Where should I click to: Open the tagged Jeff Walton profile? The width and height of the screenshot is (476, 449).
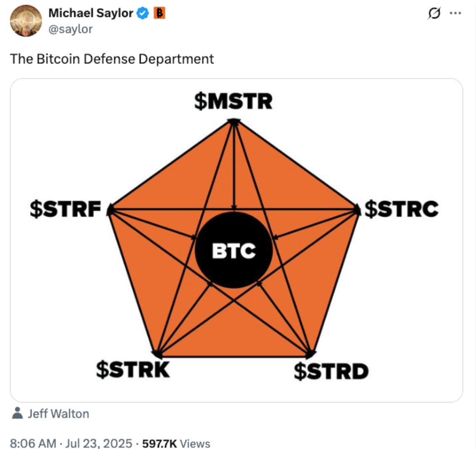point(58,414)
